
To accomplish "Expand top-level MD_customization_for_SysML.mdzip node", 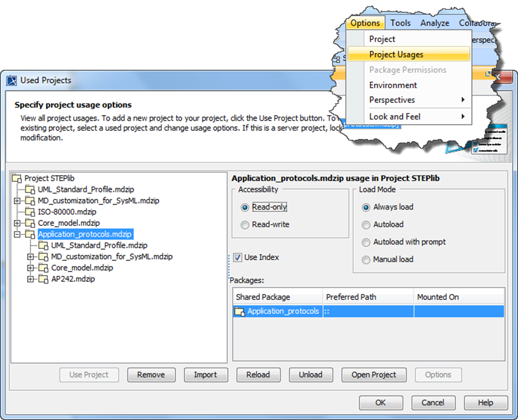I will click(x=17, y=201).
